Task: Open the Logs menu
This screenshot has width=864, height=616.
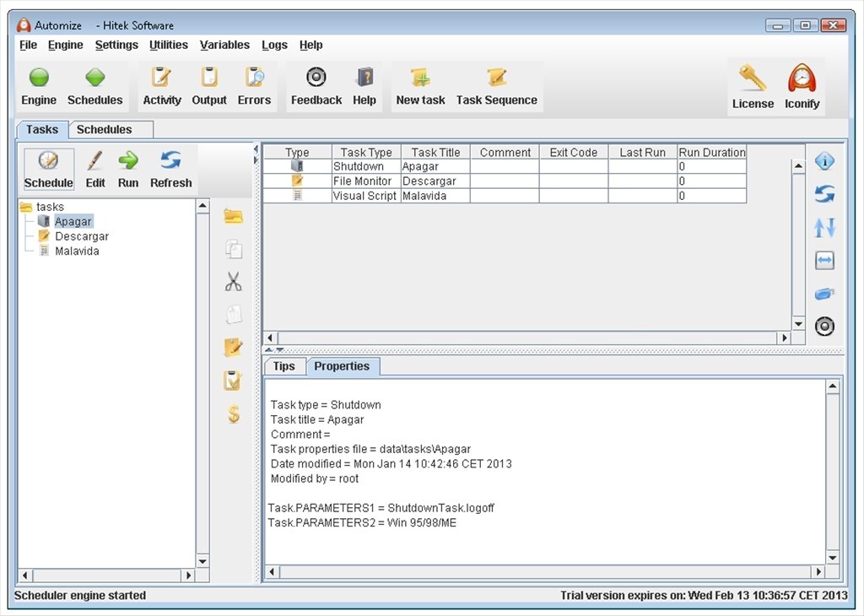Action: coord(274,46)
